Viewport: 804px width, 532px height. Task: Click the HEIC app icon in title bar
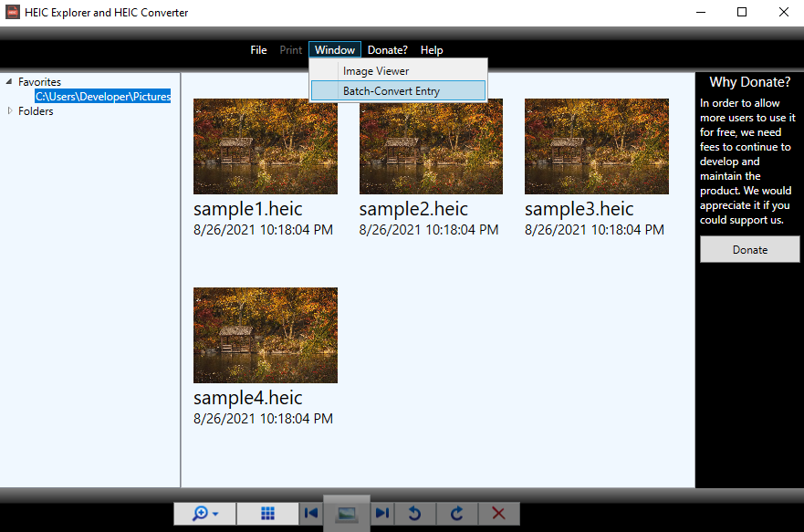point(13,12)
